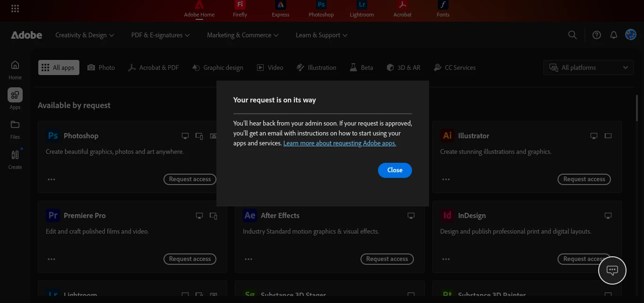Open the app grid launcher icon
Image resolution: width=644 pixels, height=303 pixels.
(15, 8)
